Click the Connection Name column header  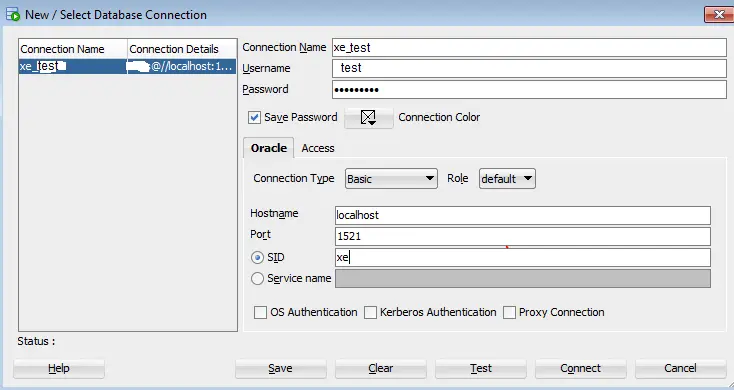pos(73,49)
